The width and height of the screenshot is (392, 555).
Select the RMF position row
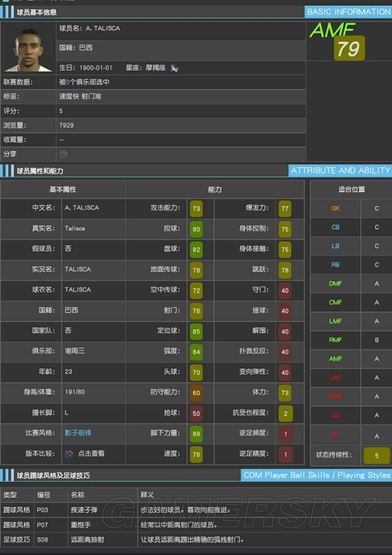(x=352, y=340)
